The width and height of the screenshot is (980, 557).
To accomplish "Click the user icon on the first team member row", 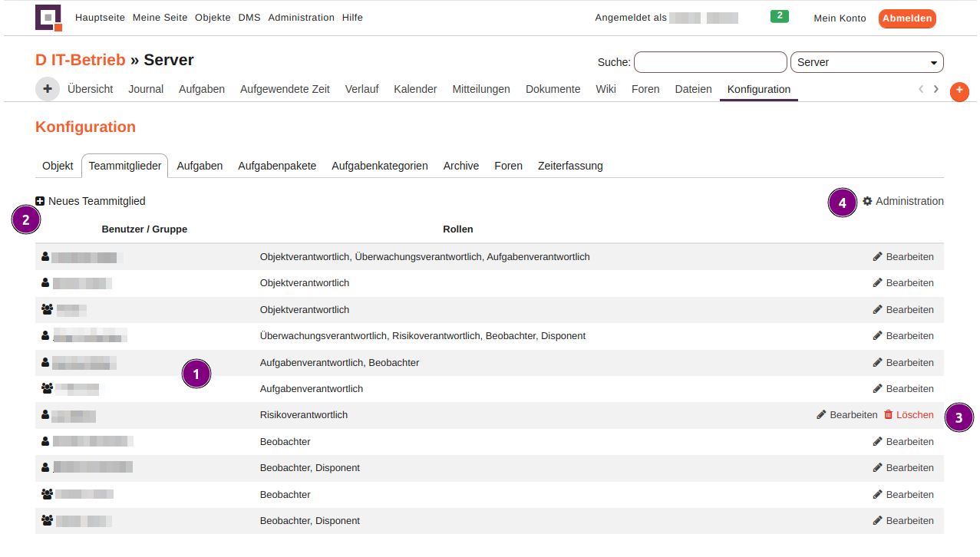I will [45, 256].
